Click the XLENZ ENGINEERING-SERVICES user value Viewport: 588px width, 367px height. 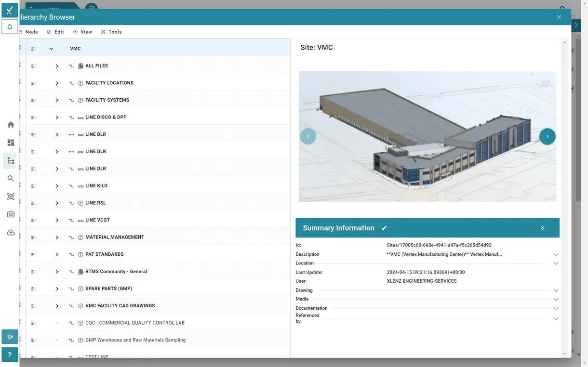pos(422,281)
